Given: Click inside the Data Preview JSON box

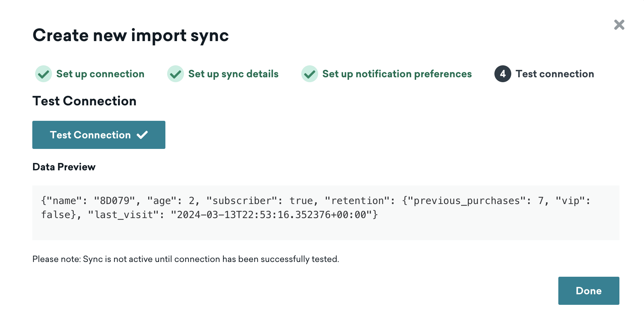Looking at the screenshot, I should tap(326, 213).
